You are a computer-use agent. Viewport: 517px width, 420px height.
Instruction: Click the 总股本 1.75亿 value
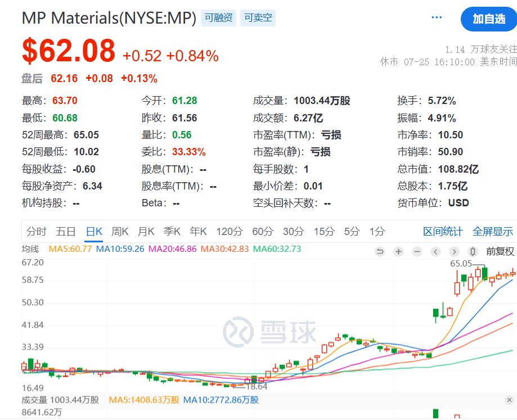pyautogui.click(x=453, y=186)
